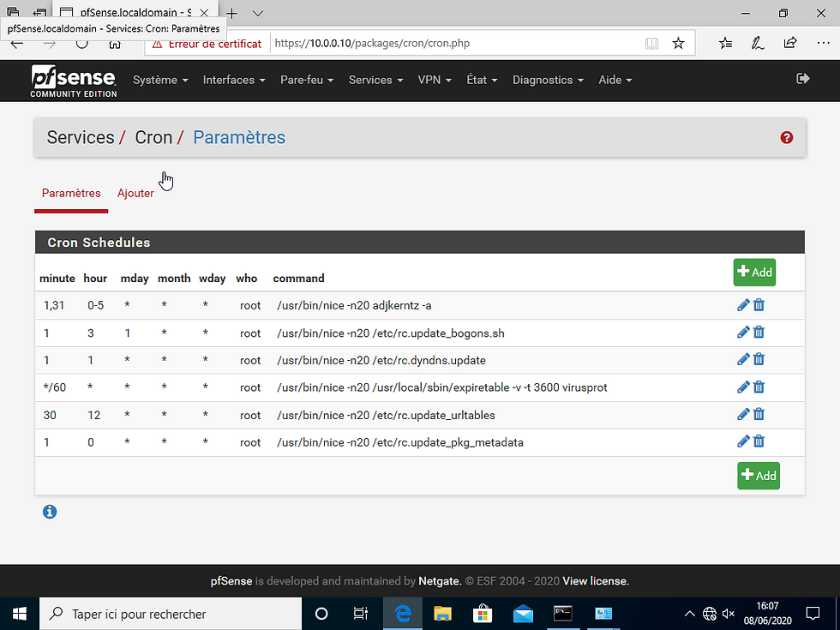Click the network globe tray icon
This screenshot has height=630, width=840.
click(x=709, y=614)
